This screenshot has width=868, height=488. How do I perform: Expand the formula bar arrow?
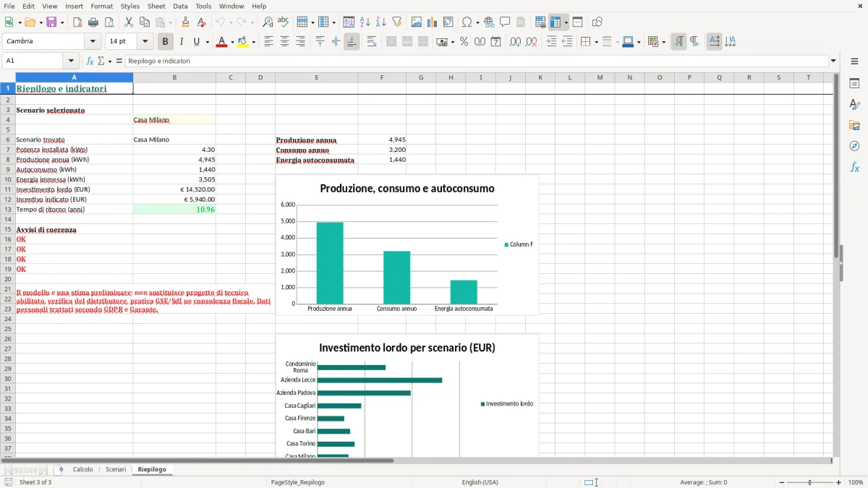pos(833,61)
